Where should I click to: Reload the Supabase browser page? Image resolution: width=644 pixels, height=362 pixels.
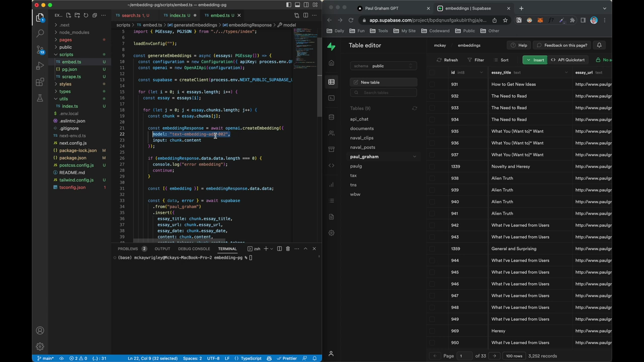pos(351,20)
